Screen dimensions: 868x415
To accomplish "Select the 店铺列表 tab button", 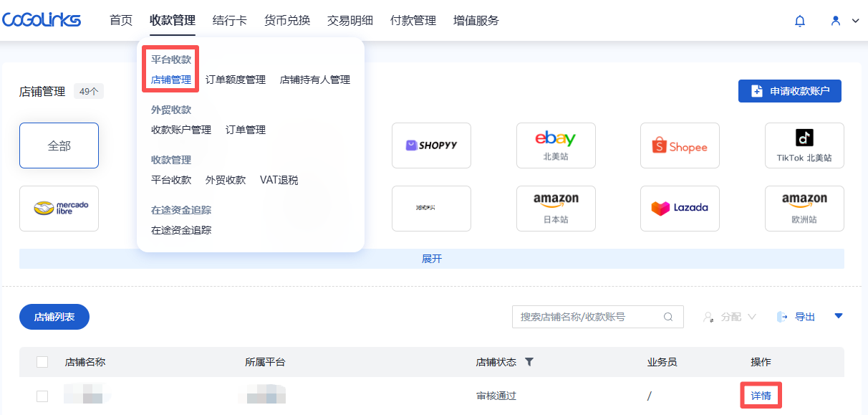I will [54, 317].
